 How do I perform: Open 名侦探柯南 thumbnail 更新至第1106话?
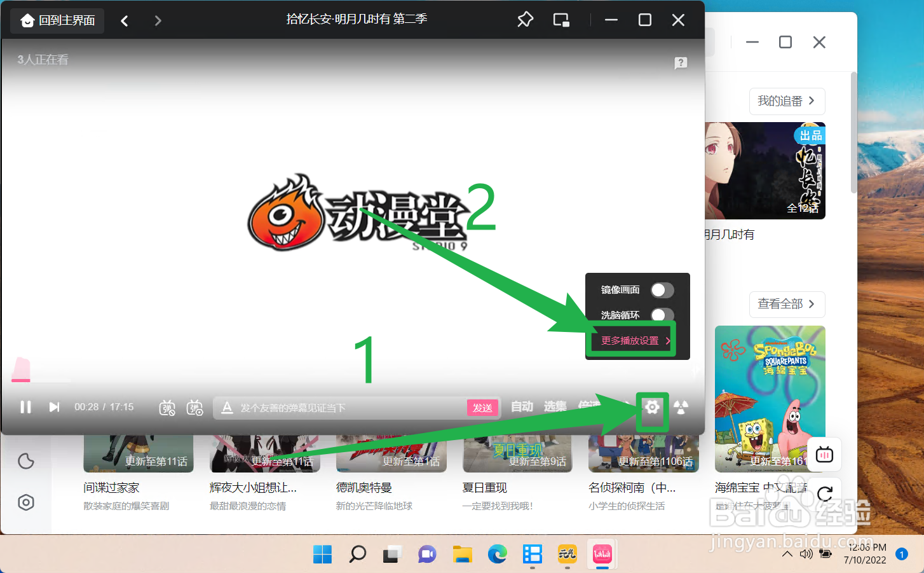tap(644, 453)
